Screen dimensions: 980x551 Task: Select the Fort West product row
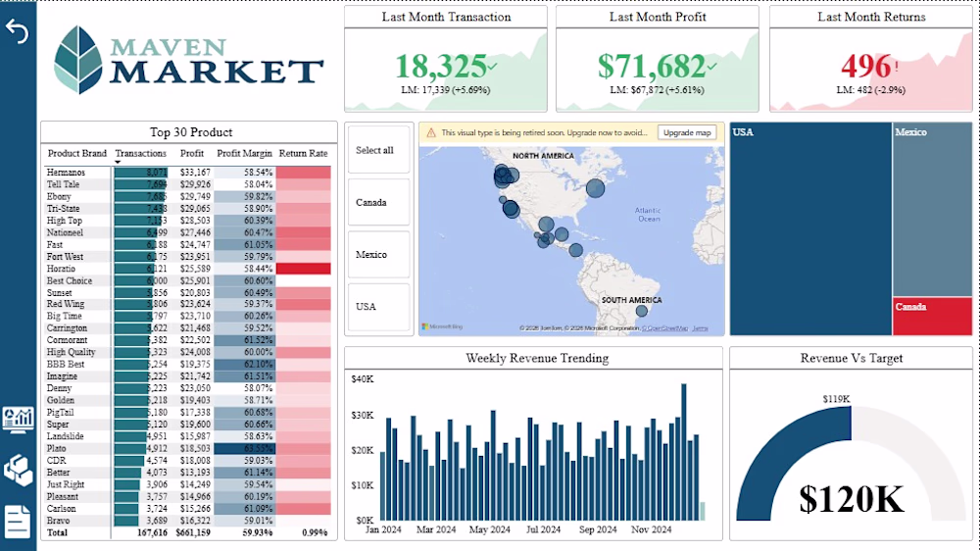[189, 257]
